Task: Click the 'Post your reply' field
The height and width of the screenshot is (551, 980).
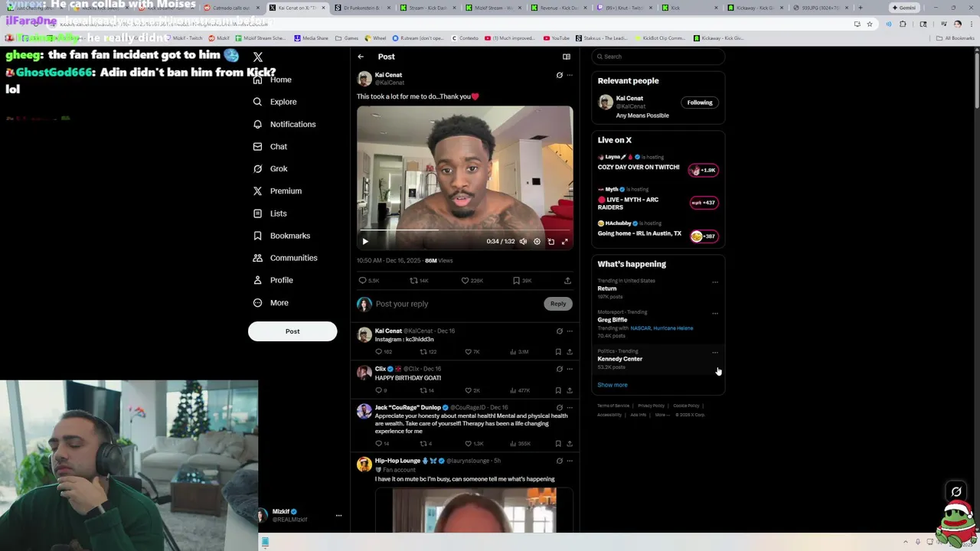Action: (458, 304)
